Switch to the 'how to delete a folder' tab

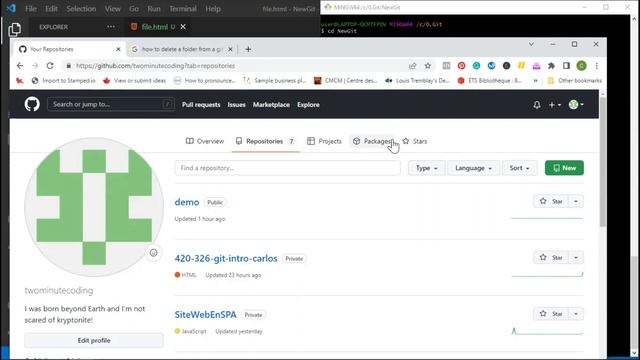tap(182, 49)
